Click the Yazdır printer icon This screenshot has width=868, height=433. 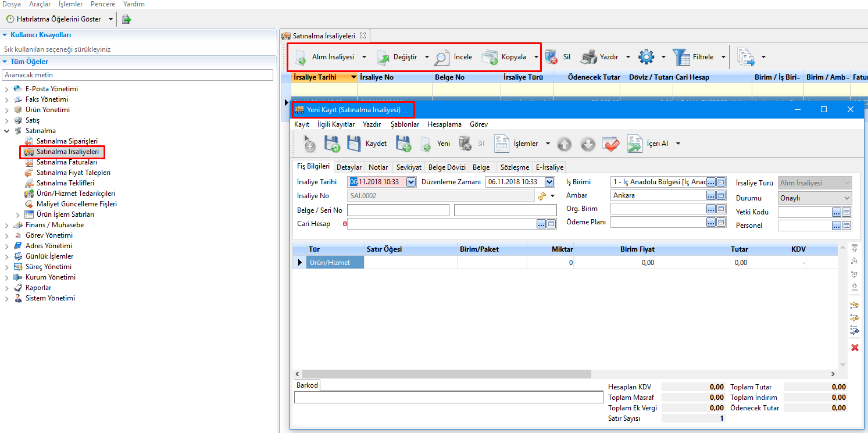(588, 57)
